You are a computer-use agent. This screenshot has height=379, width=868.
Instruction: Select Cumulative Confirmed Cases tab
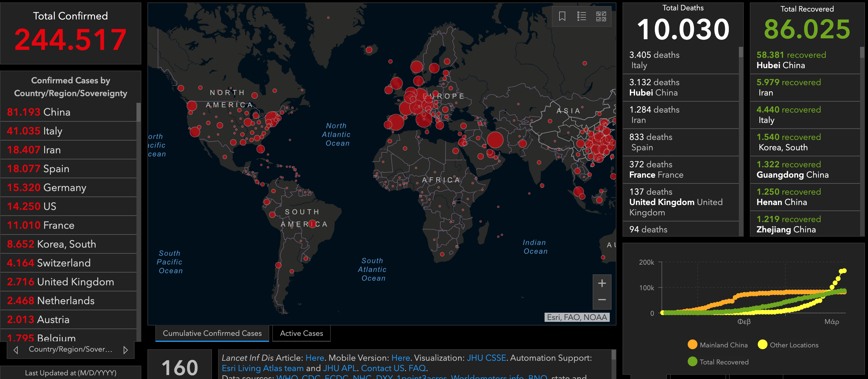(212, 333)
